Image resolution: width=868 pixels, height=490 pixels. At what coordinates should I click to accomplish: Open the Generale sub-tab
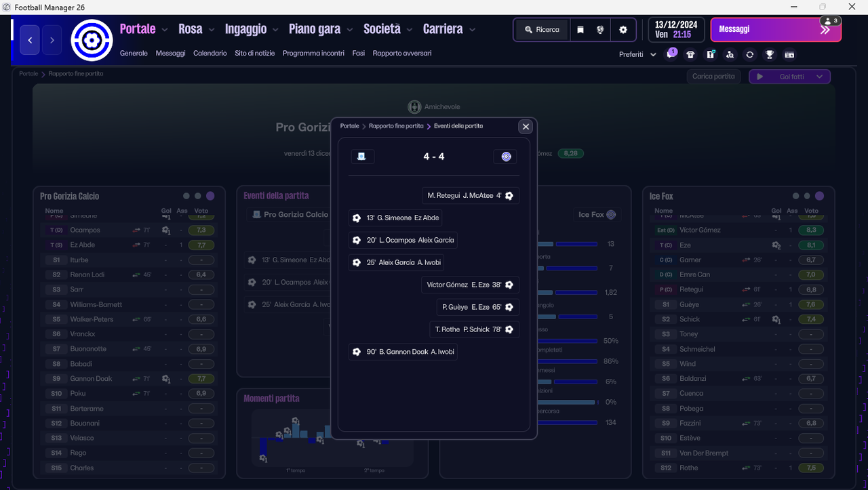(134, 53)
